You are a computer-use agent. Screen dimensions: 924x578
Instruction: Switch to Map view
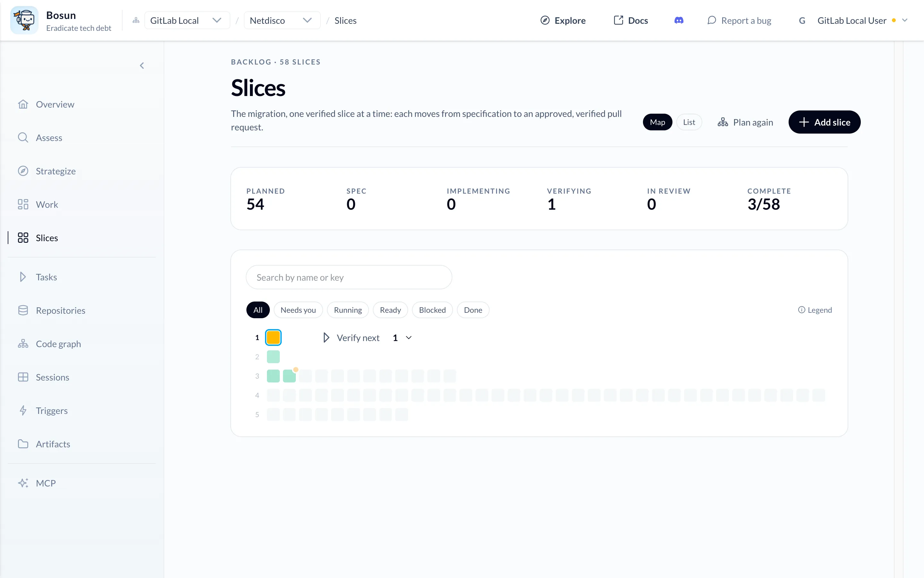(x=657, y=122)
